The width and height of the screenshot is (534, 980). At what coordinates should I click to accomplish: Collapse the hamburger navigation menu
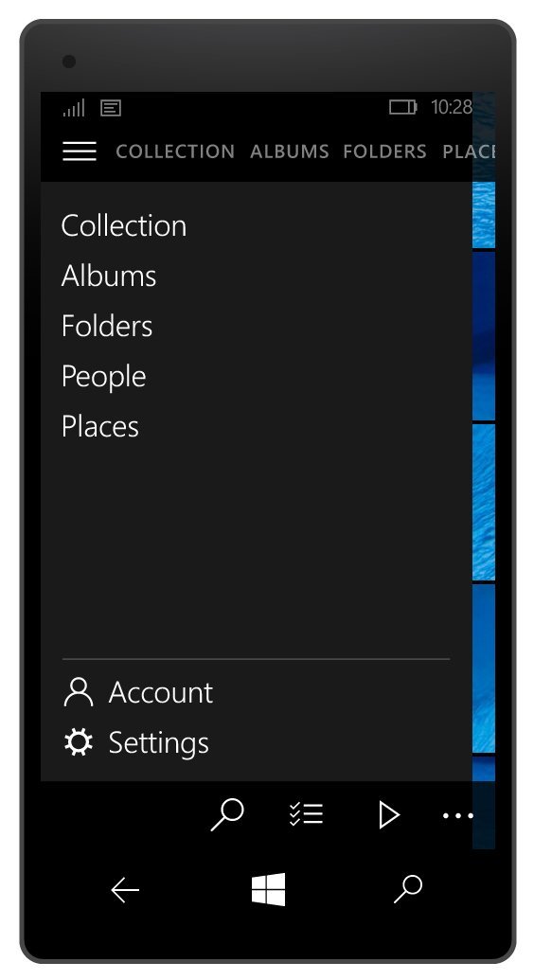pyautogui.click(x=80, y=151)
